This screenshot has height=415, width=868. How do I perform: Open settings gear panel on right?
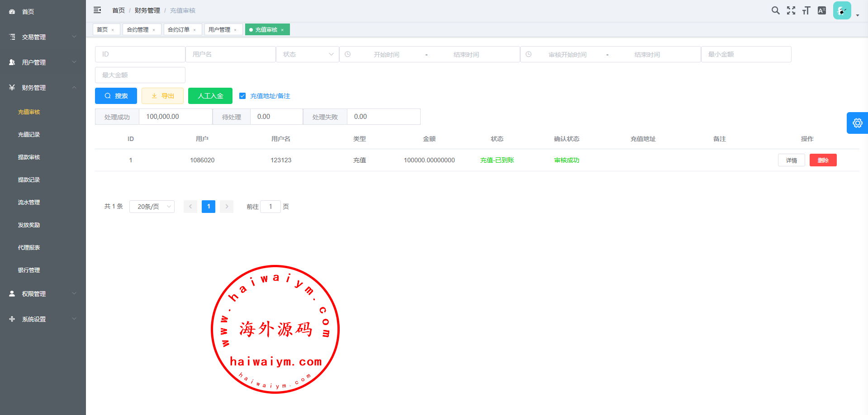pyautogui.click(x=857, y=123)
